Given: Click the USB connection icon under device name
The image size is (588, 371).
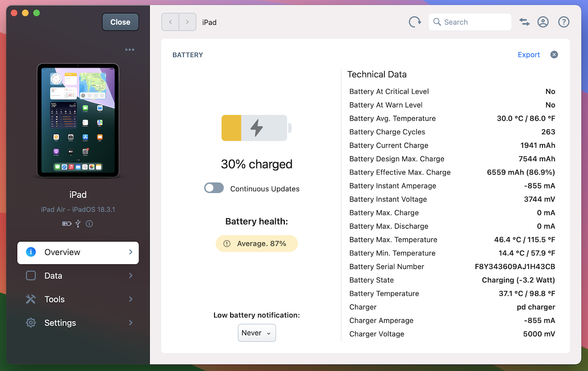Looking at the screenshot, I should [x=78, y=224].
